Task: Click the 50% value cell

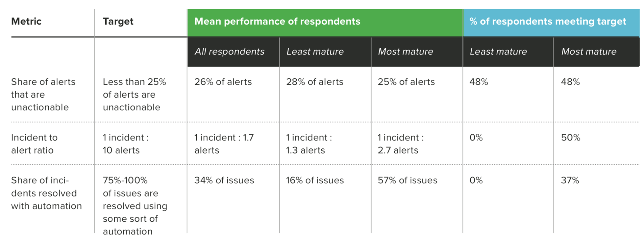Action: [571, 137]
